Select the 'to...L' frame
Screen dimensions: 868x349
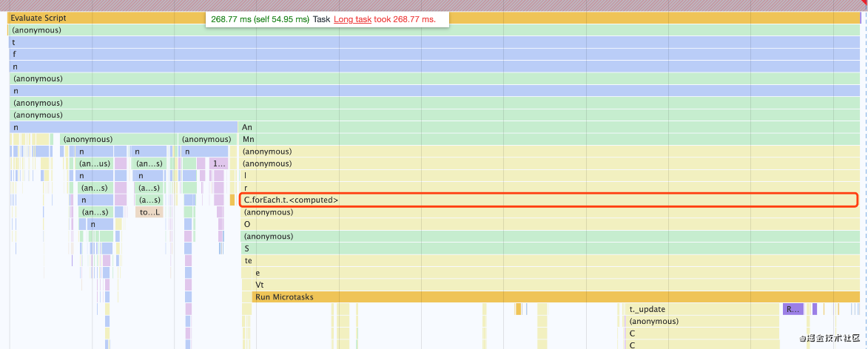[149, 212]
